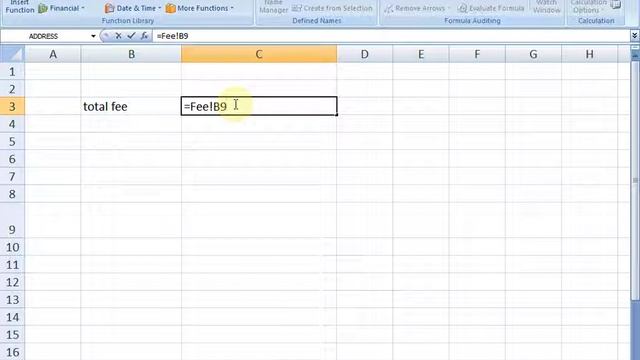Cancel the formula entry with X icon
The height and width of the screenshot is (360, 640).
(x=118, y=36)
